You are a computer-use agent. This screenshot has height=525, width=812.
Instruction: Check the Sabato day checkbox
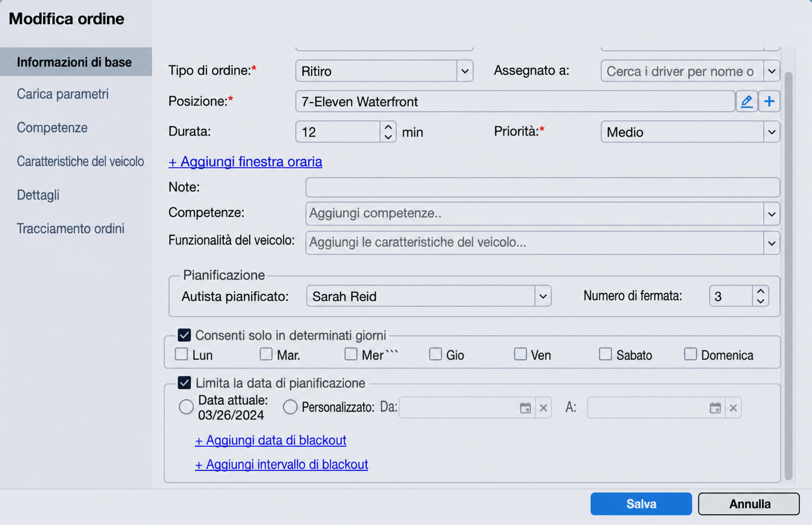tap(605, 354)
